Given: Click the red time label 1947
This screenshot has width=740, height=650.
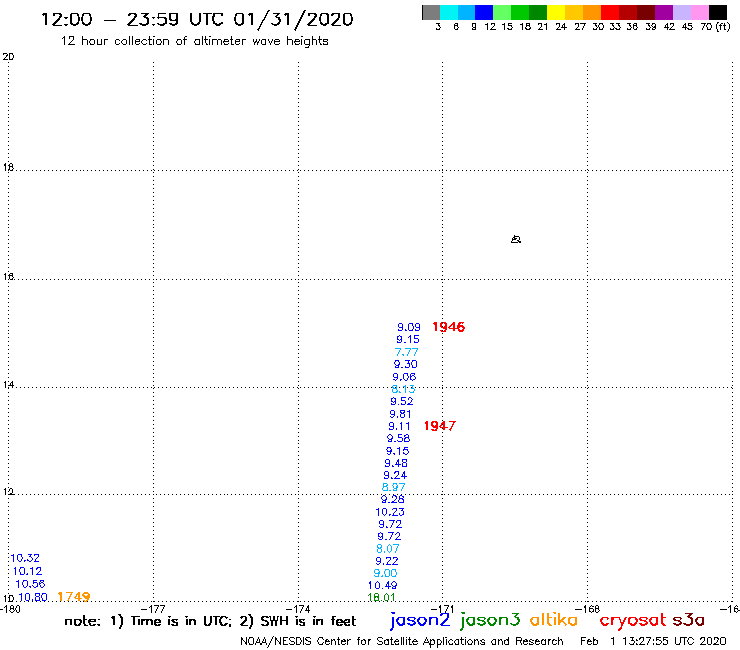Looking at the screenshot, I should point(440,426).
